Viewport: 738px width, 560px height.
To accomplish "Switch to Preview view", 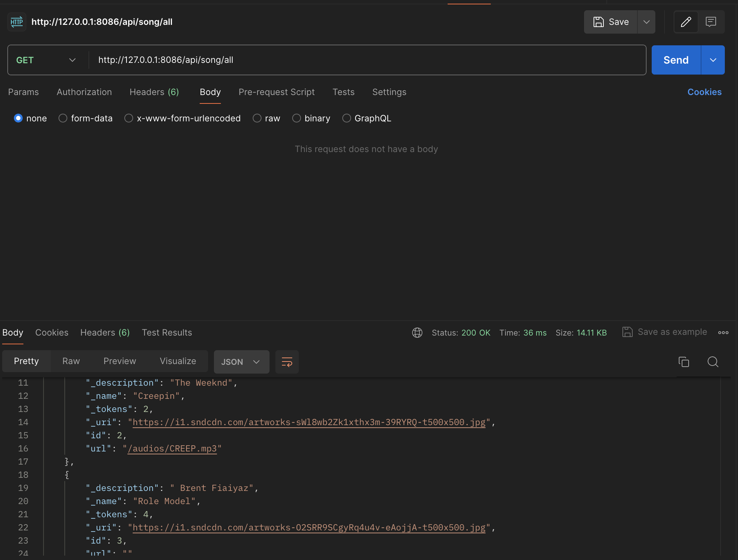I will point(120,361).
